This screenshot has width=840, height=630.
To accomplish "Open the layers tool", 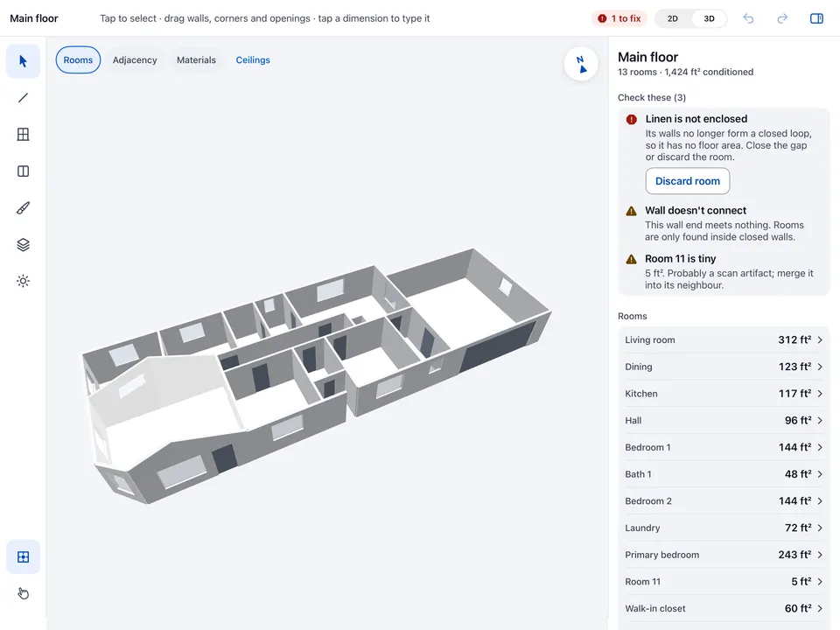I will point(23,245).
